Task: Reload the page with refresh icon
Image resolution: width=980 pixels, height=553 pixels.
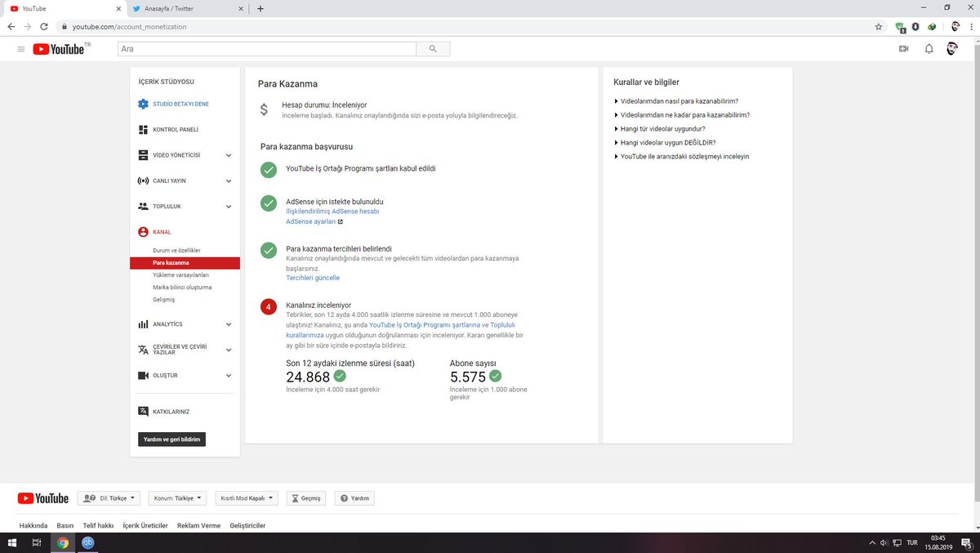Action: coord(45,26)
